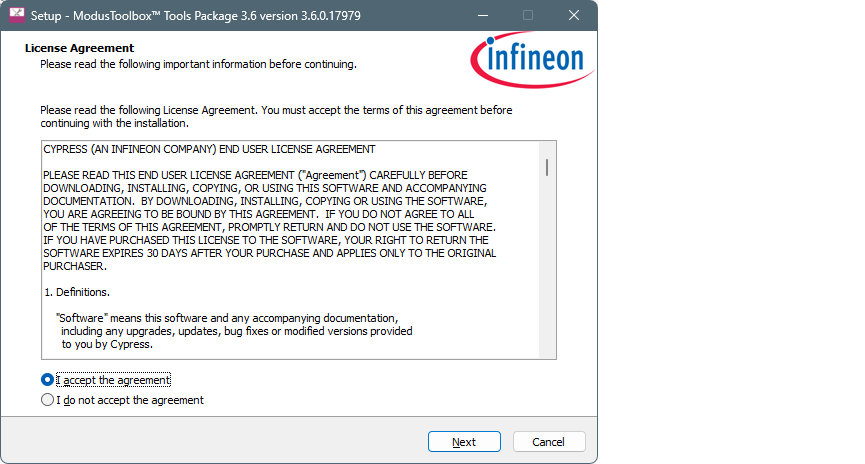
Task: Click the scrollbar track below the thumb
Action: coord(547,270)
